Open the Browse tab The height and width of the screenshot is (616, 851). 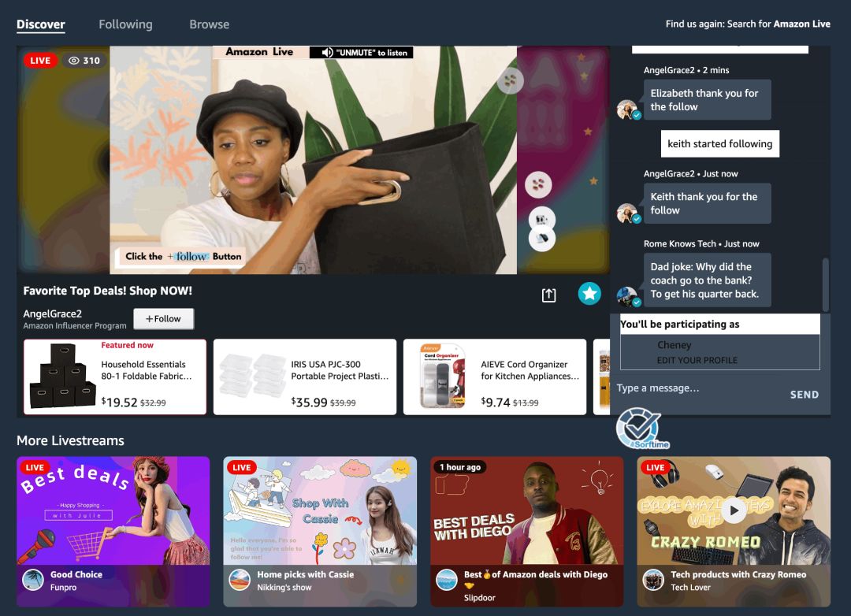point(209,24)
